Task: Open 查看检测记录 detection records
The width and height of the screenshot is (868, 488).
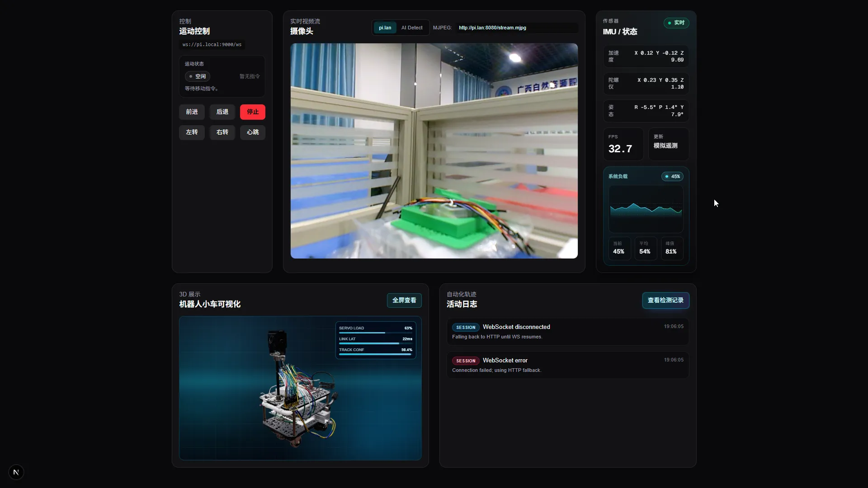Action: pos(665,300)
